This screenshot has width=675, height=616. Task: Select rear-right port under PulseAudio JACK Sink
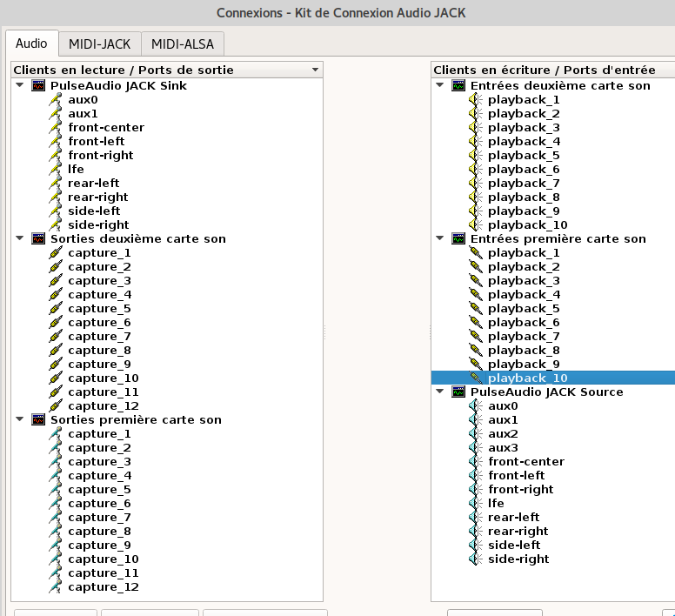[98, 198]
